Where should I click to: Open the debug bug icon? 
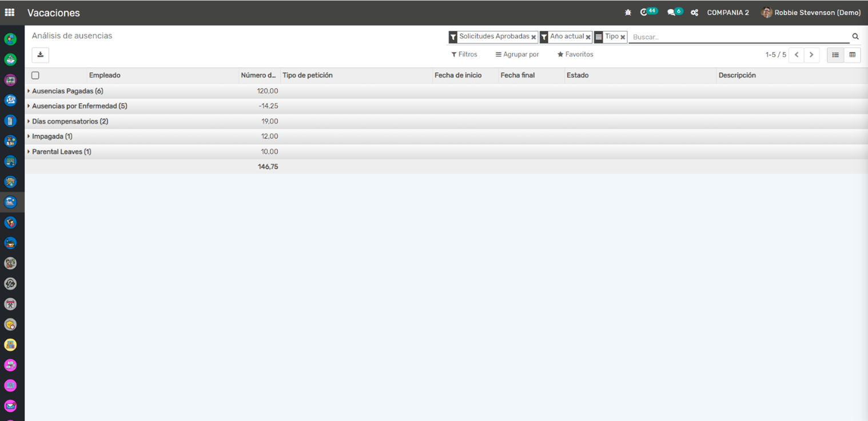click(x=628, y=13)
